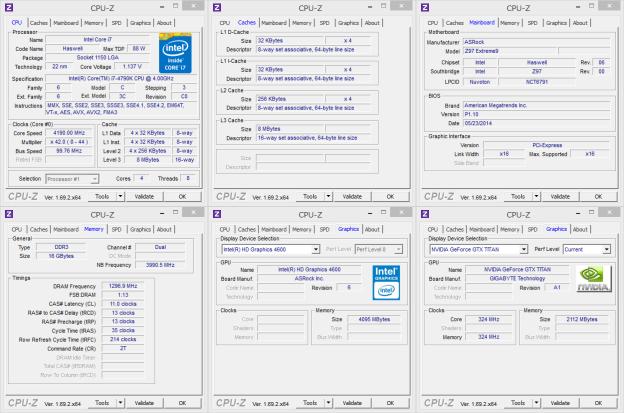The image size is (624, 413).
Task: Switch to Memory tab in the Mainboard window
Action: (x=510, y=23)
